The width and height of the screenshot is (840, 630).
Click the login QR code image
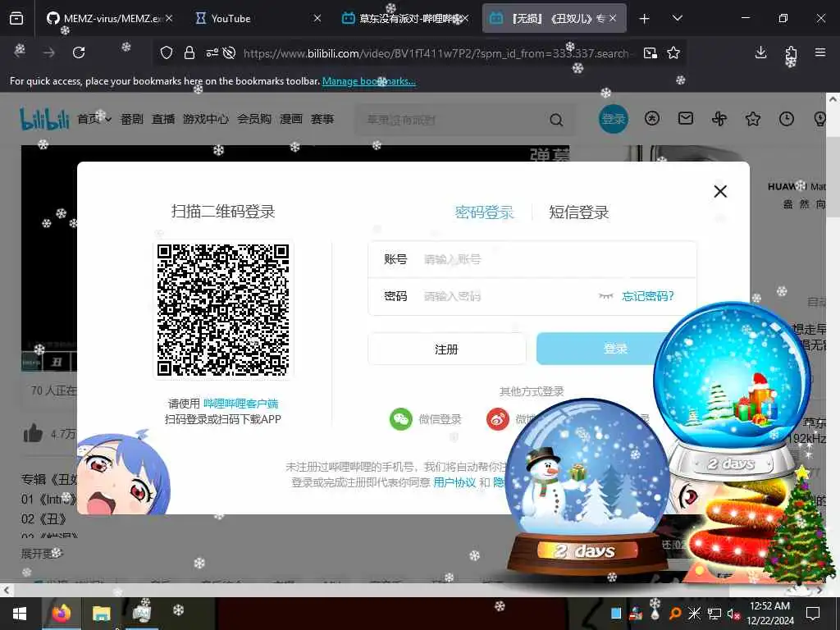point(223,310)
